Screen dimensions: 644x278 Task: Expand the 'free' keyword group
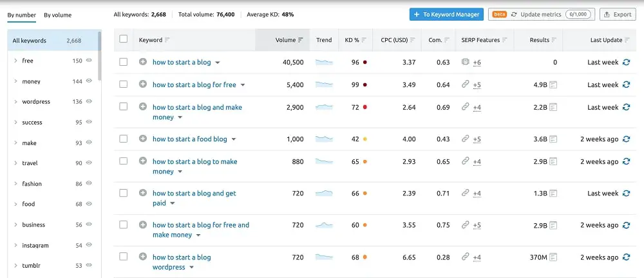click(x=15, y=61)
